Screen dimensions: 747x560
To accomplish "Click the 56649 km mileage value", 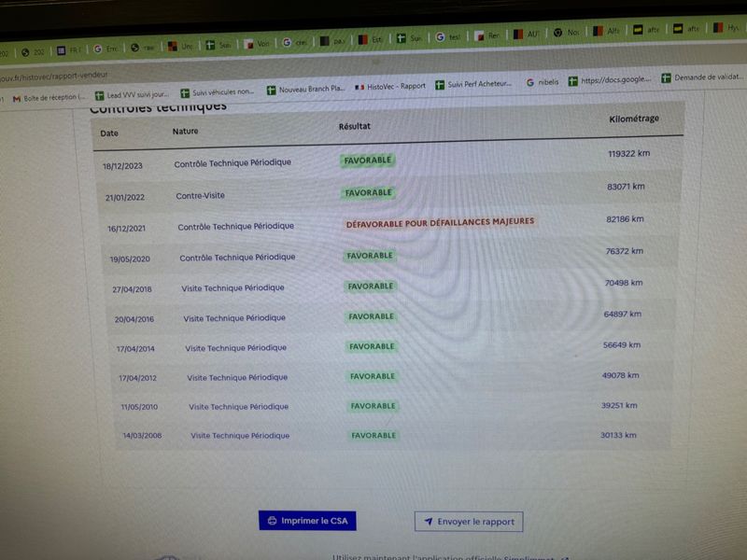I will coord(621,344).
